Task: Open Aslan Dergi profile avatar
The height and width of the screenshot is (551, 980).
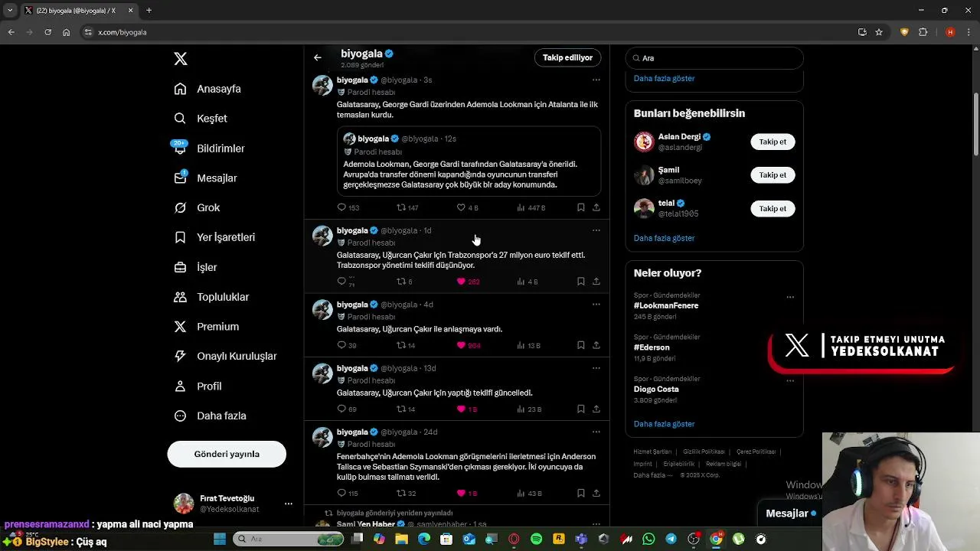Action: 644,142
